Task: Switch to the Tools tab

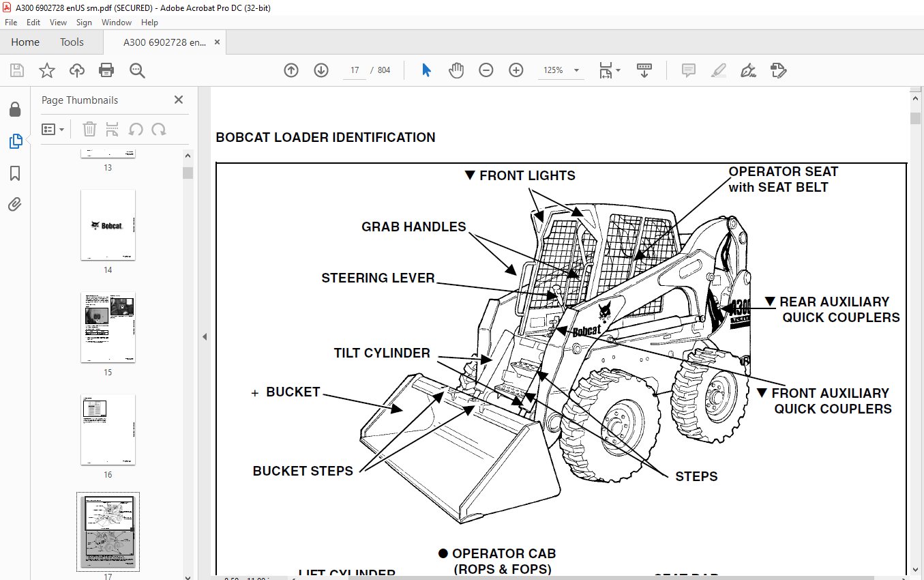Action: point(72,42)
